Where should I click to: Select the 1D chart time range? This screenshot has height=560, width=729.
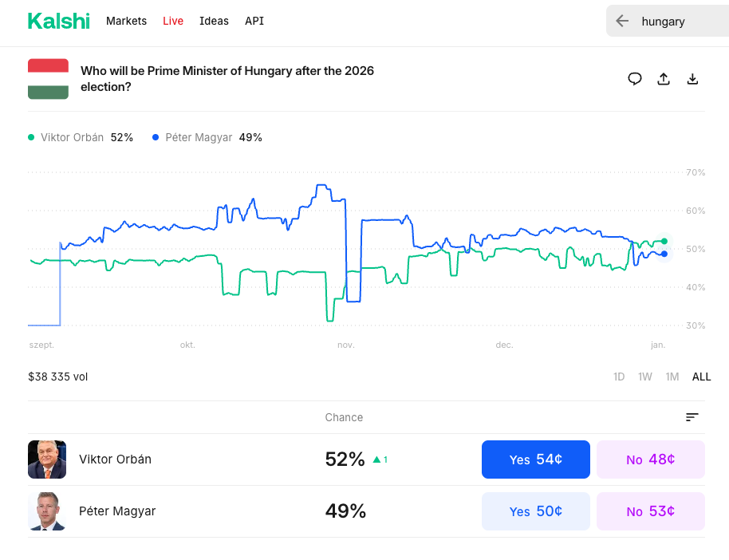tap(619, 377)
